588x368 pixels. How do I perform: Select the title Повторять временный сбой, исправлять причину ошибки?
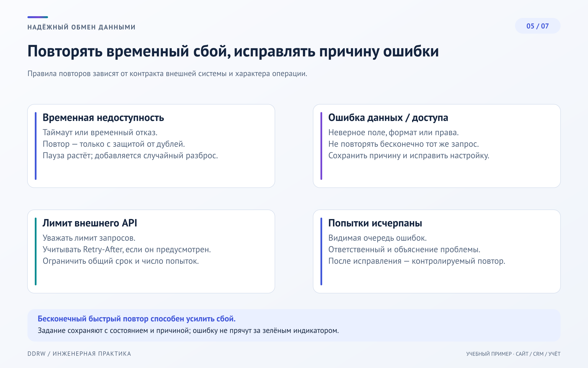(233, 51)
